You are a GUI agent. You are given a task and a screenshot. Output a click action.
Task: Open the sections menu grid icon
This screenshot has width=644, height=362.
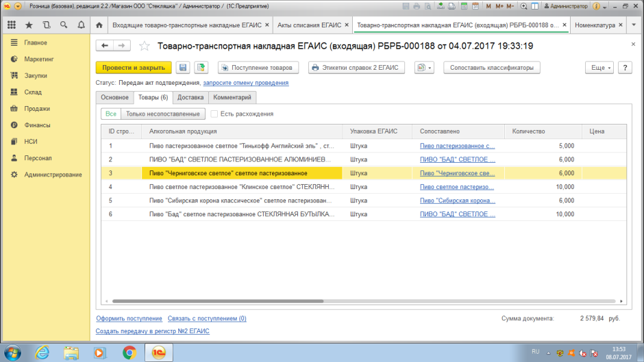(12, 25)
